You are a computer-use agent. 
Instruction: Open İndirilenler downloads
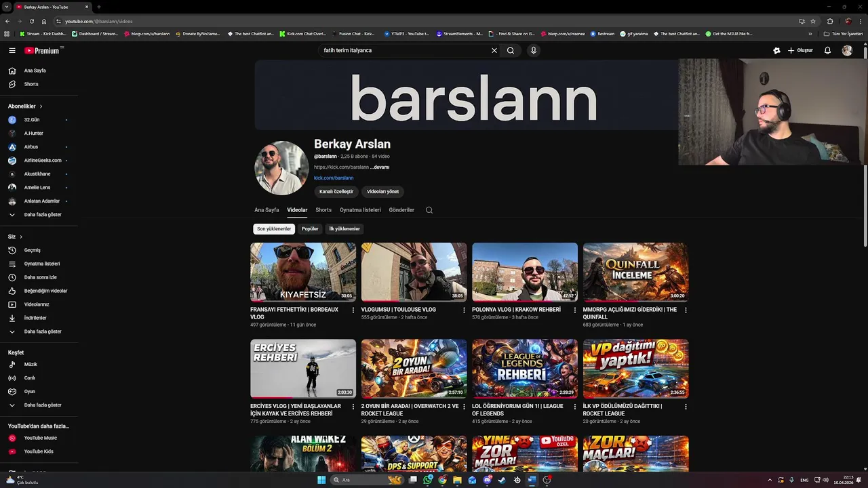[39, 318]
